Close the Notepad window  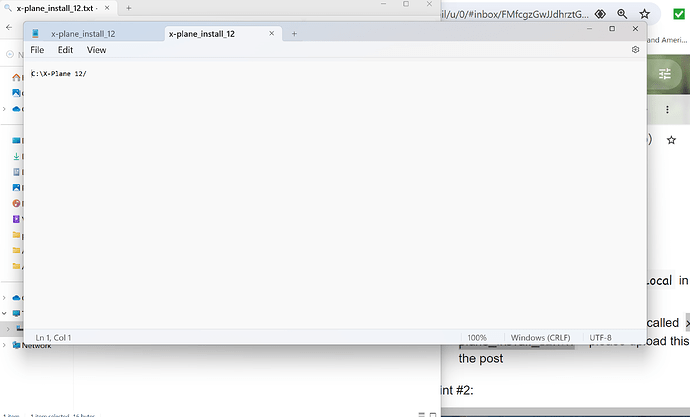pyautogui.click(x=635, y=29)
